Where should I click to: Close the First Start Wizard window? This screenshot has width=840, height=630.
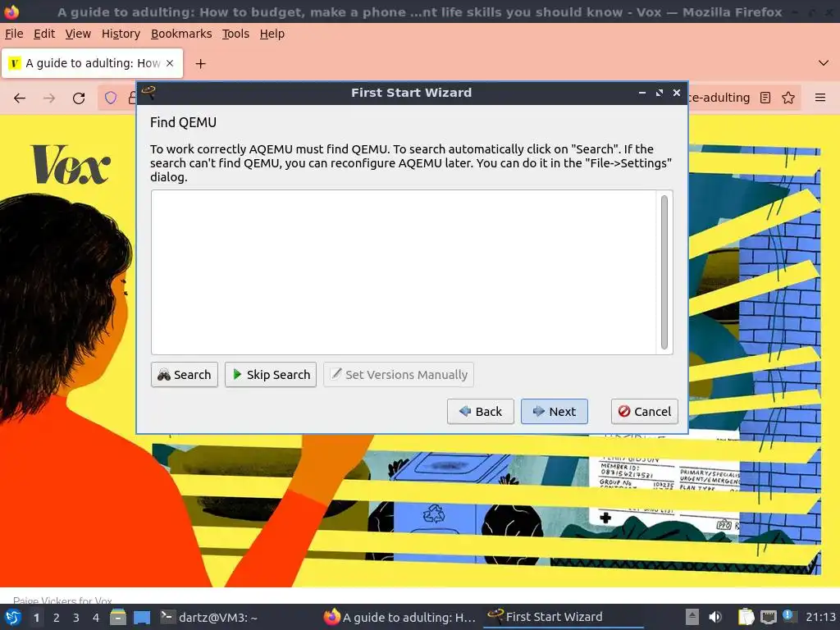pyautogui.click(x=677, y=93)
